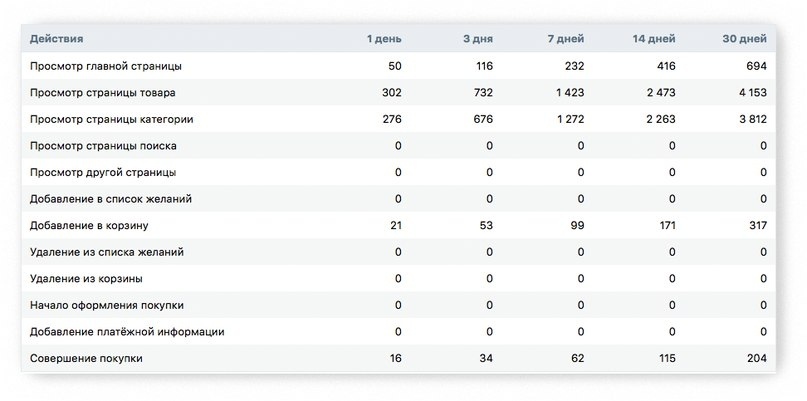The height and width of the screenshot is (401, 807).
Task: Click the Добавление платёжной информации row
Action: [398, 332]
